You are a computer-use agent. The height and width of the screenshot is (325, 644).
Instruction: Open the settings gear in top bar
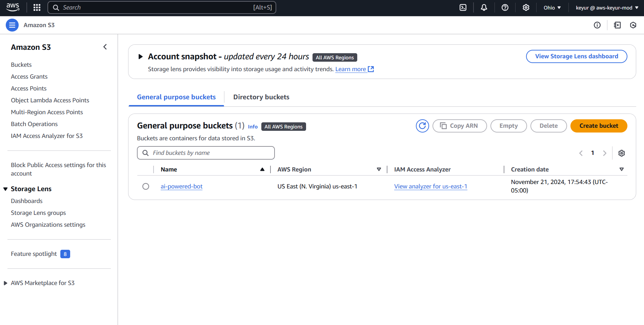[x=526, y=7]
